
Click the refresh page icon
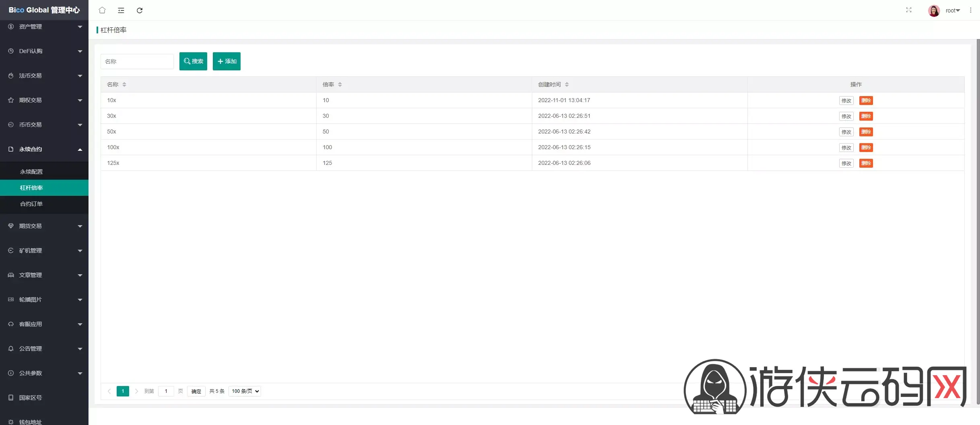(x=140, y=10)
